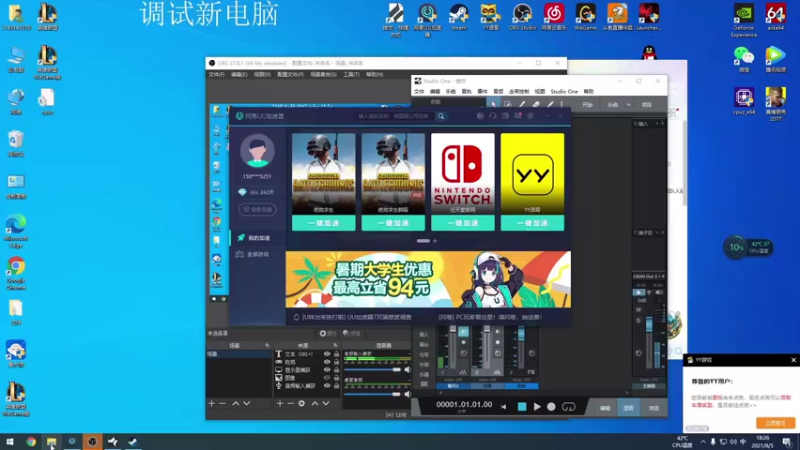Open WeGame desktop shortcut
Viewport: 800px width, 450px height.
[585, 17]
